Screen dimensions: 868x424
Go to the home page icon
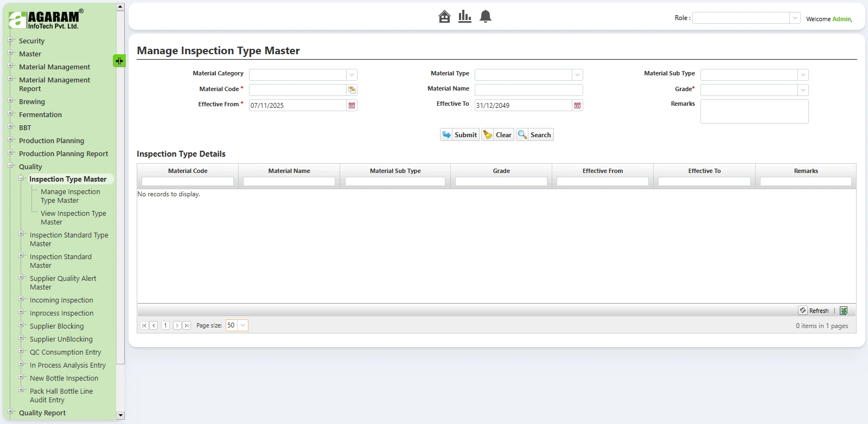tap(444, 17)
